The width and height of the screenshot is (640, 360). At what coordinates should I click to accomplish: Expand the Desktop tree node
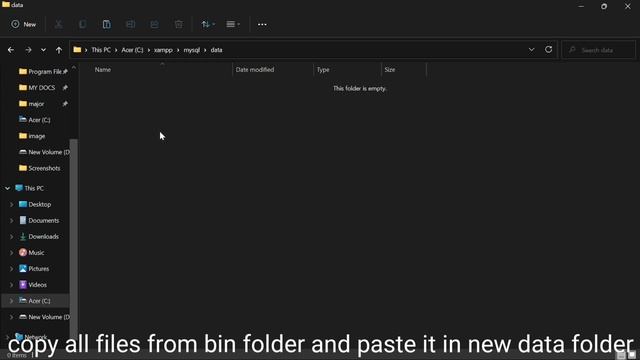pos(11,204)
